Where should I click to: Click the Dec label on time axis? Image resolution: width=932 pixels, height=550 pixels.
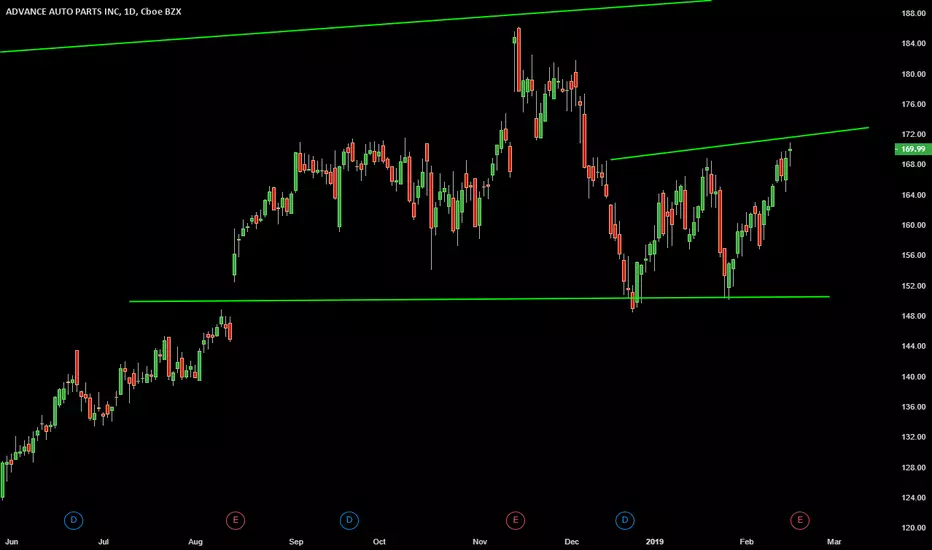point(571,542)
